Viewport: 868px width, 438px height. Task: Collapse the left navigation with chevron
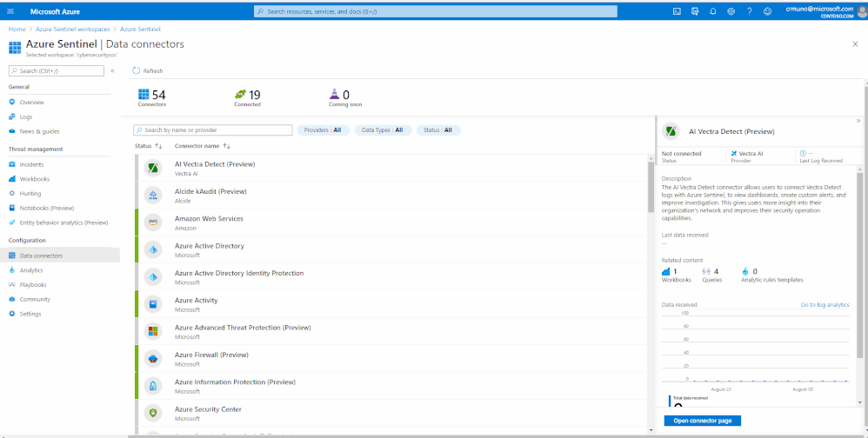point(112,70)
